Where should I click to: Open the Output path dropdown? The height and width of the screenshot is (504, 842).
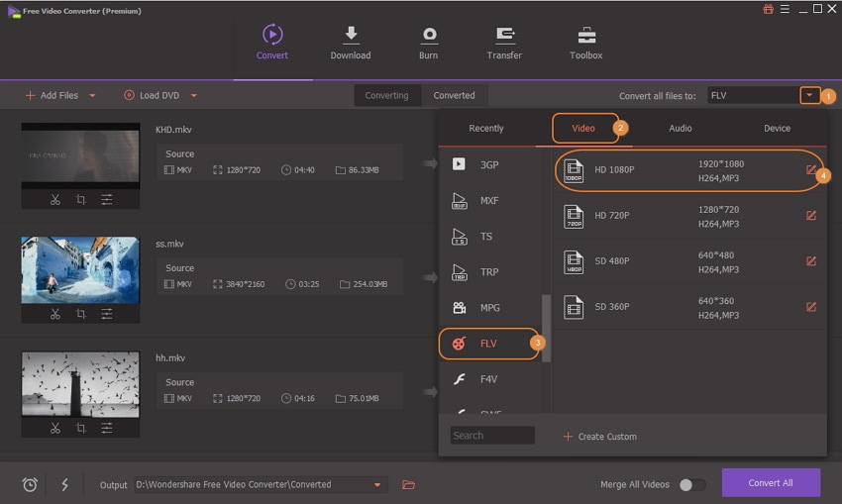click(x=377, y=484)
